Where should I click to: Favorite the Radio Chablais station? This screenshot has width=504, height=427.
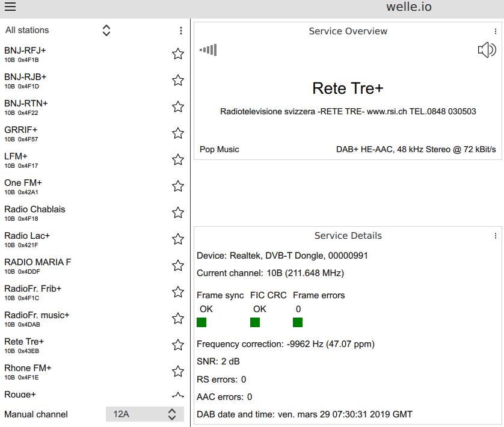[x=178, y=212]
